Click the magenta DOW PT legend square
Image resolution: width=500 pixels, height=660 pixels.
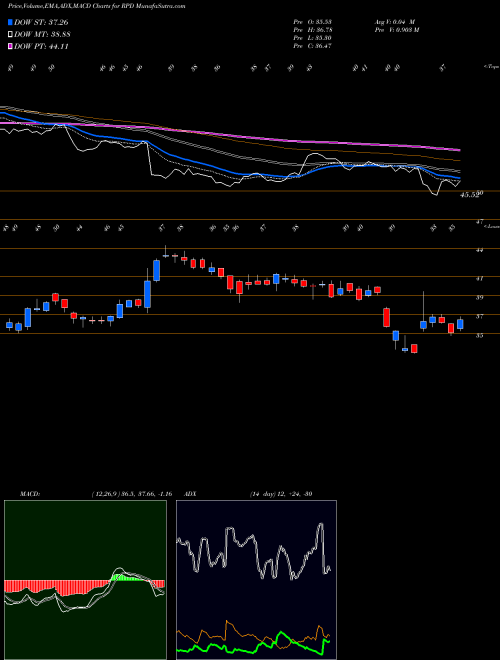tap(11, 46)
